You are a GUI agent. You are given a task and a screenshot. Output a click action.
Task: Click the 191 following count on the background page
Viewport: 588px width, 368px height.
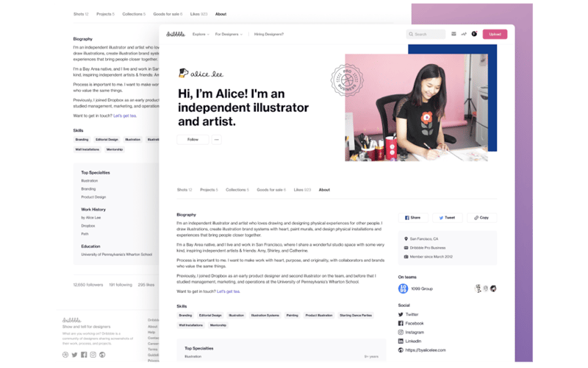coord(121,285)
